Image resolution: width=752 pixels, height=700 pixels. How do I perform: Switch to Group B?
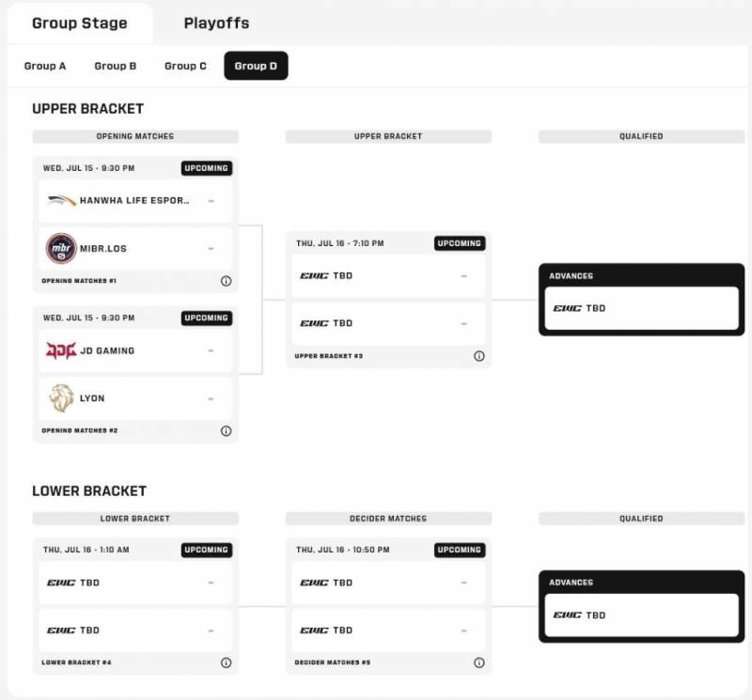click(115, 66)
